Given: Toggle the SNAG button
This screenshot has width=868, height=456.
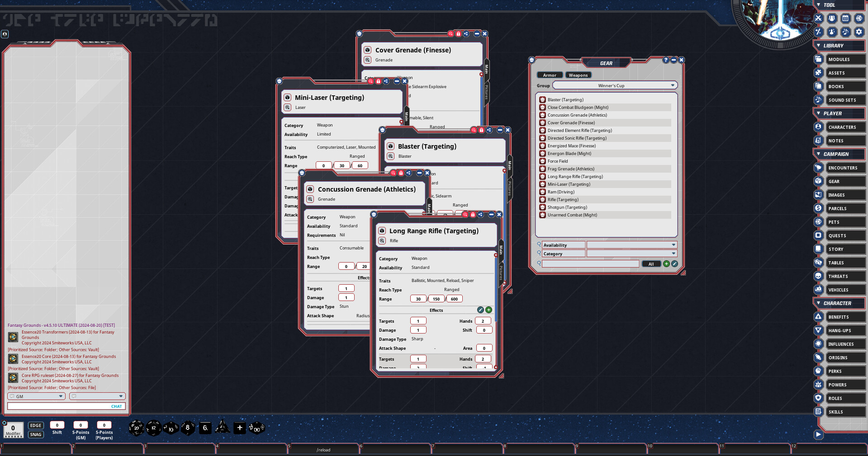Looking at the screenshot, I should click(36, 435).
